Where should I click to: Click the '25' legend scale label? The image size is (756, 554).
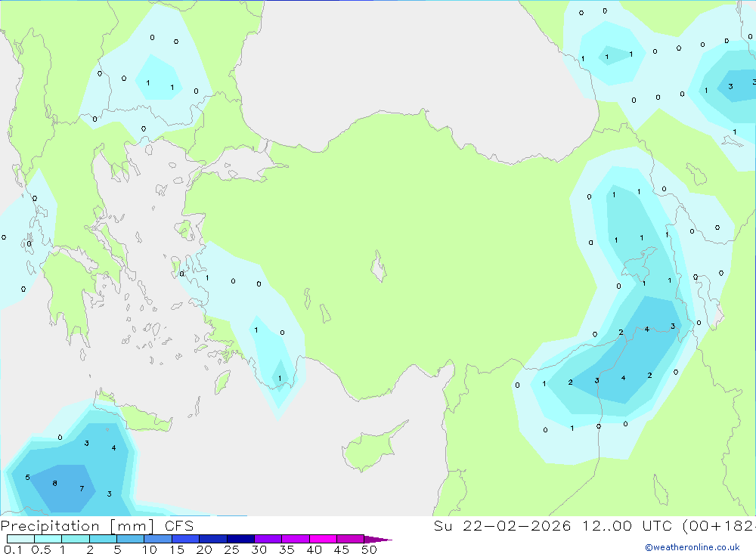tap(232, 549)
